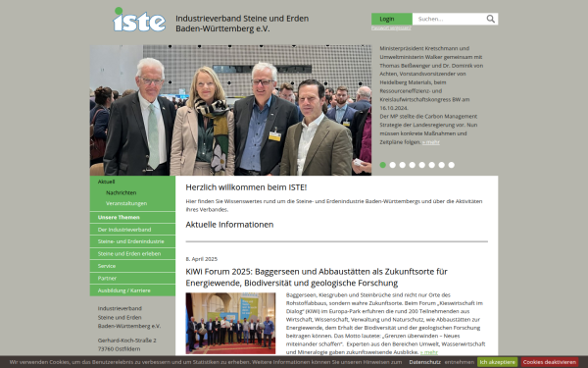This screenshot has height=368, width=588.
Task: Select the fourth slider dot
Action: [413, 165]
